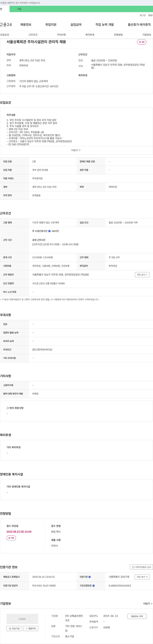Select contact text 하선수(02-3423-5585)
This screenshot has width=153, height=644.
click(x=44, y=586)
